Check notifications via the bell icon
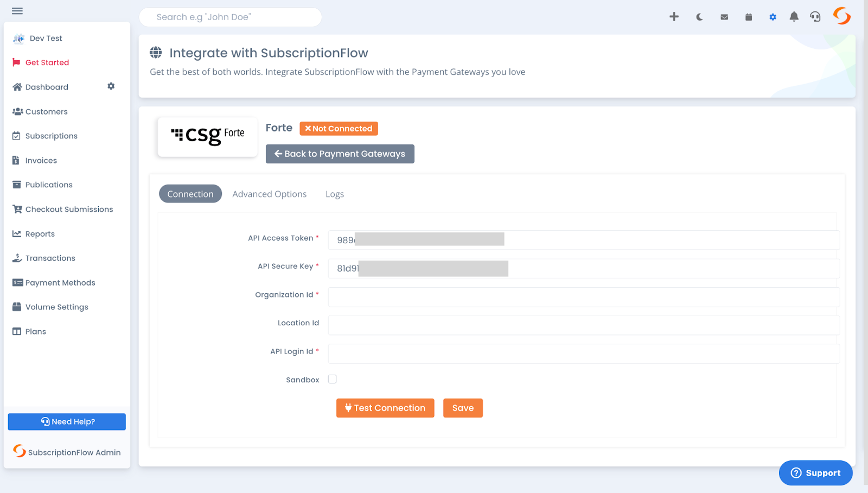Viewport: 868px width, 493px height. [793, 17]
